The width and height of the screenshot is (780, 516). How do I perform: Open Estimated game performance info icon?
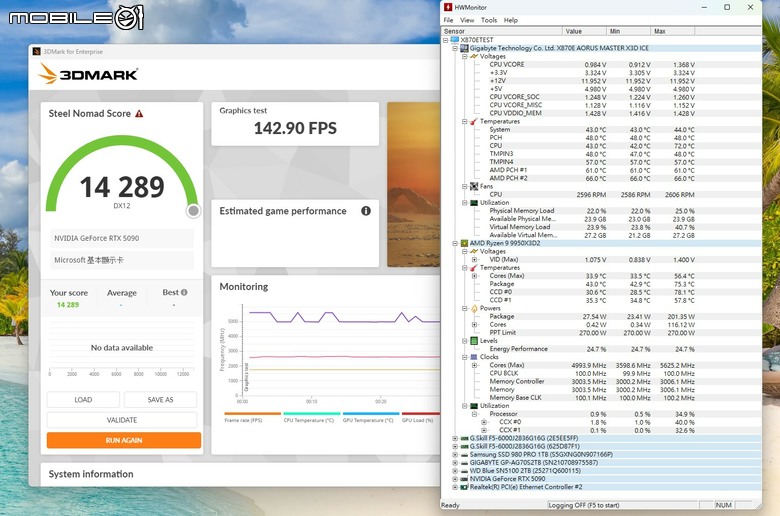366,211
